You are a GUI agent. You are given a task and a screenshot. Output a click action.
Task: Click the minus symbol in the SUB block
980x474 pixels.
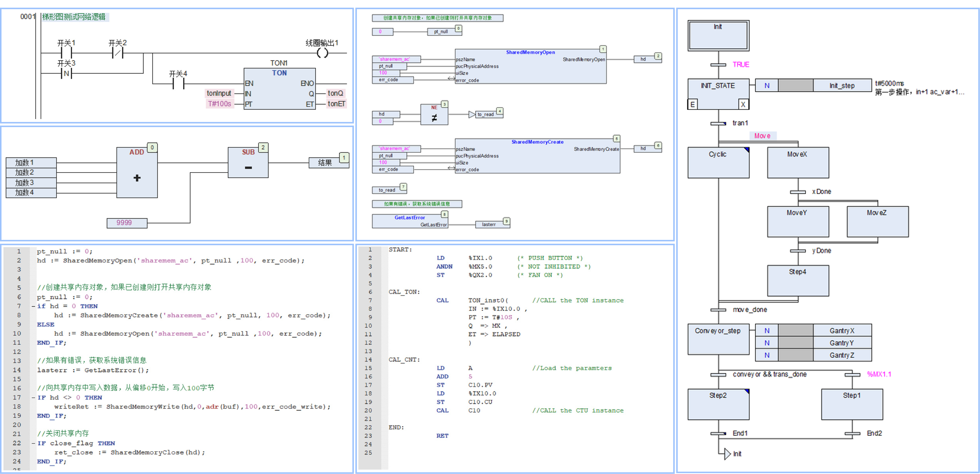click(x=248, y=168)
